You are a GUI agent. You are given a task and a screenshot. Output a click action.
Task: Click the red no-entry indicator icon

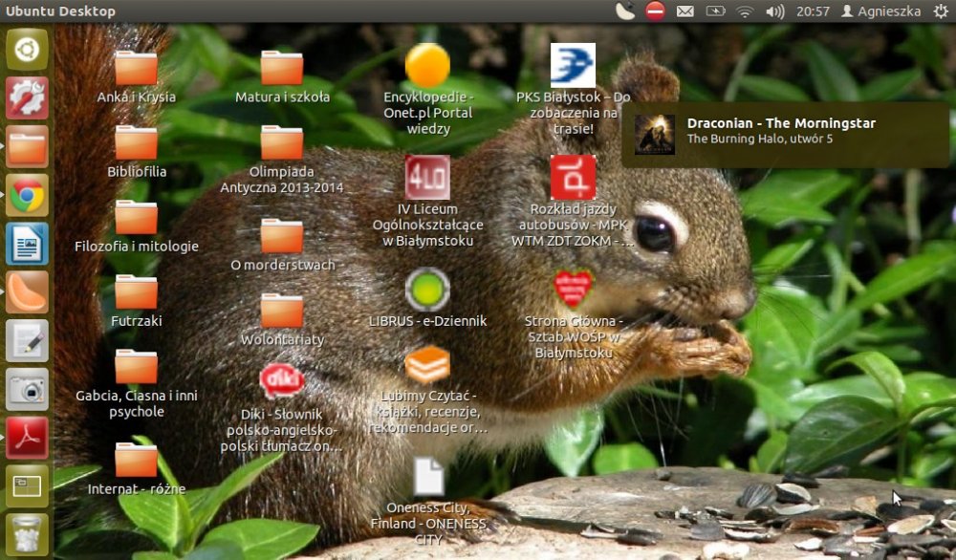(656, 11)
